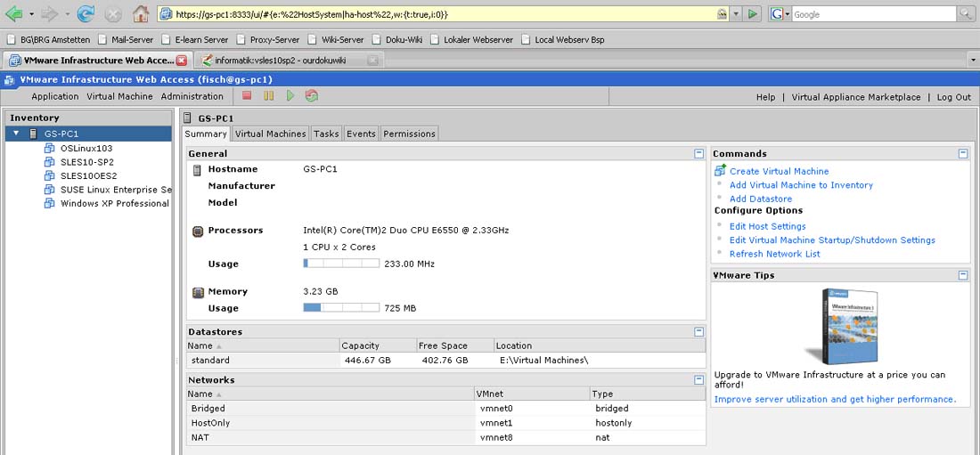This screenshot has width=980, height=455.
Task: Click the SLES10OES2 VM icon
Action: click(49, 175)
